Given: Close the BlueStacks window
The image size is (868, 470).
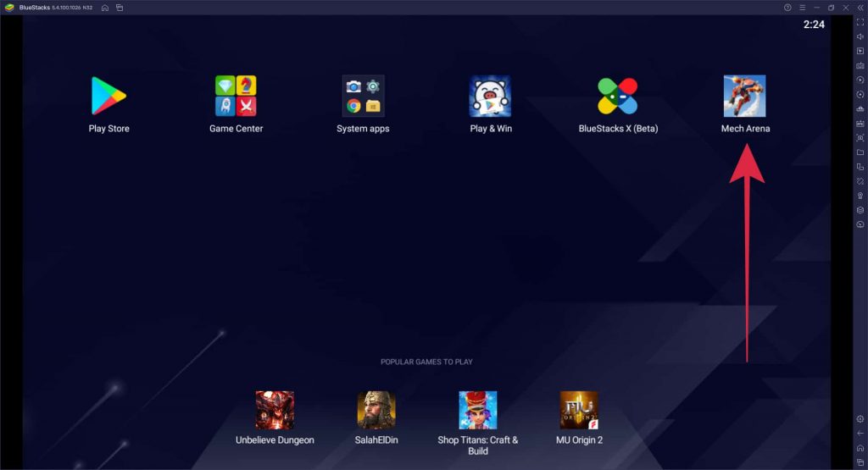Looking at the screenshot, I should [x=846, y=8].
